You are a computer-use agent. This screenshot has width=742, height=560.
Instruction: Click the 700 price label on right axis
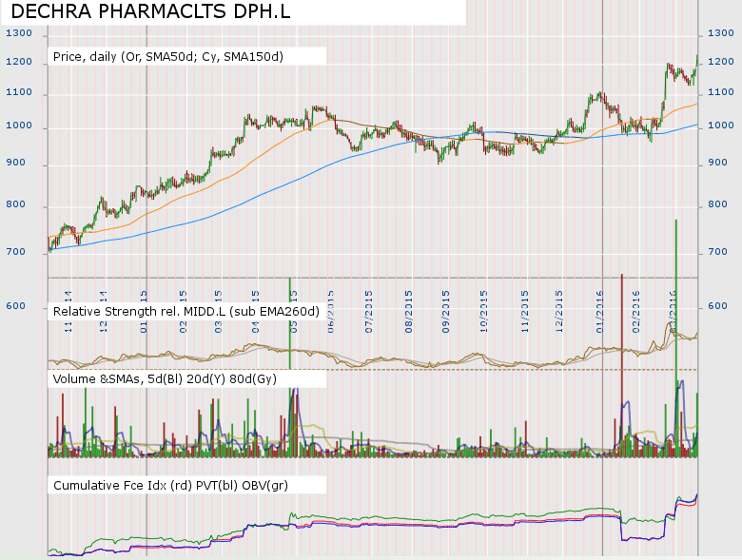(719, 253)
